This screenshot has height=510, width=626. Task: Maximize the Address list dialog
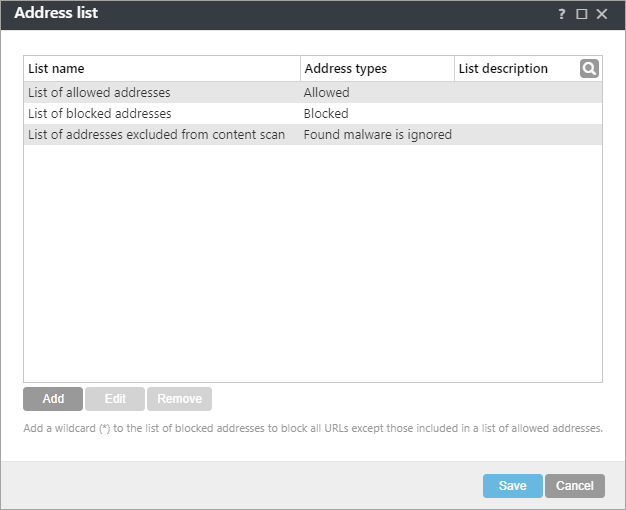pos(582,14)
